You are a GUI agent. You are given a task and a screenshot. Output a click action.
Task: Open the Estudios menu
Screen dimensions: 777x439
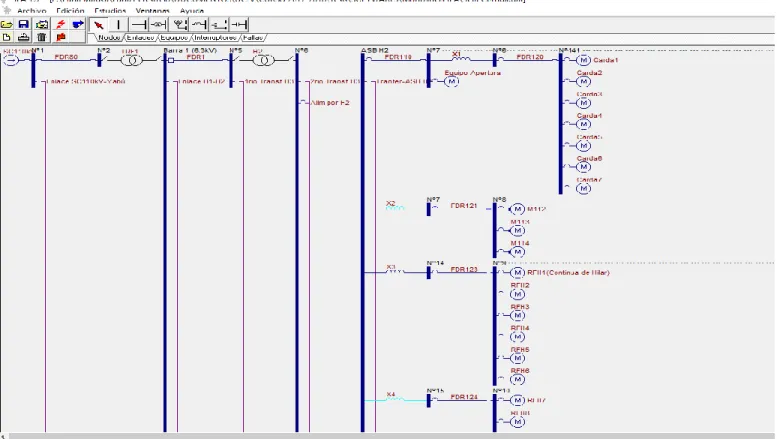[x=110, y=10]
